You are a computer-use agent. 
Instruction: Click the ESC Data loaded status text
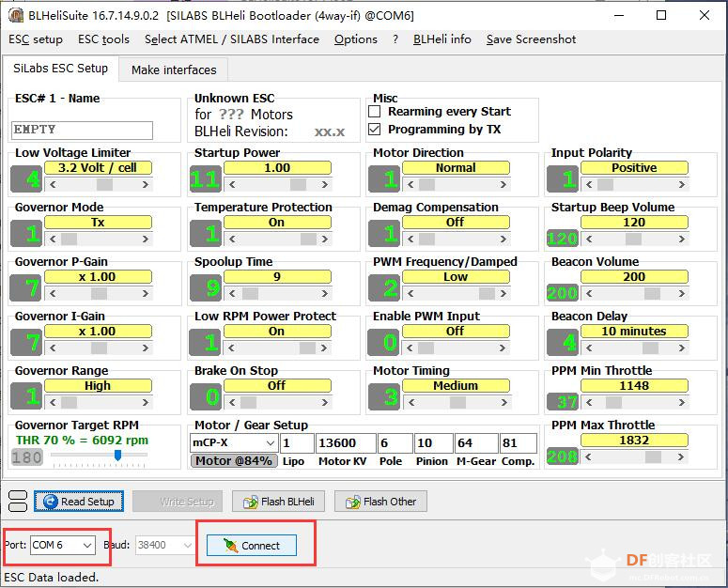(51, 578)
